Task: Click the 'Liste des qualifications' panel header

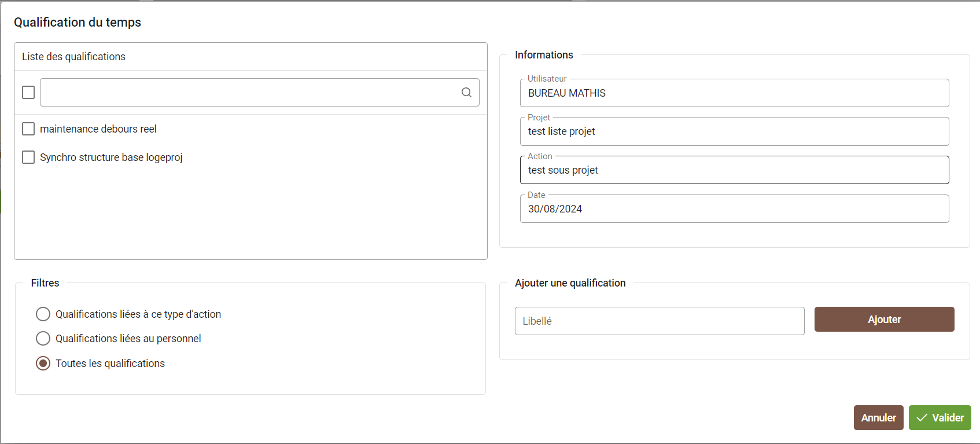Action: click(x=74, y=57)
